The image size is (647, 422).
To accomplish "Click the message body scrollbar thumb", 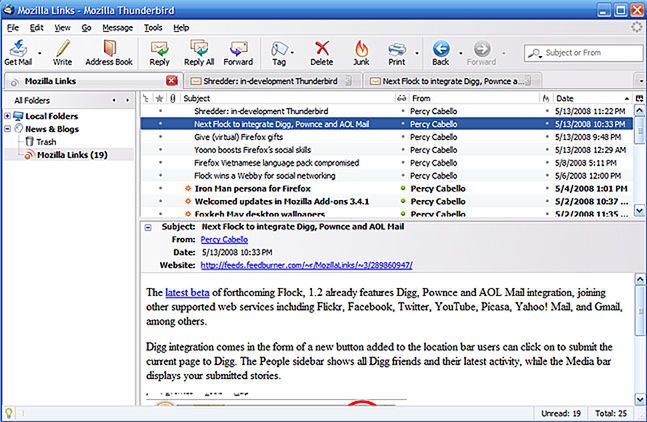I will coord(640,311).
